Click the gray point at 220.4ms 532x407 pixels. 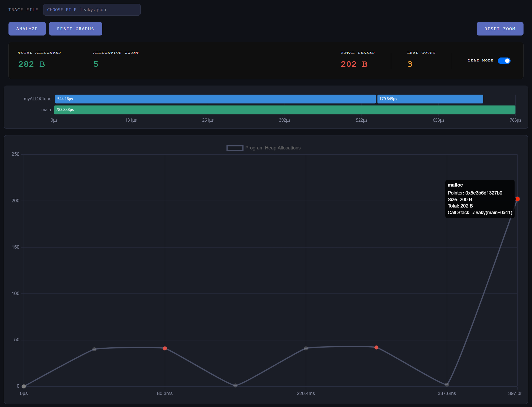tap(306, 348)
